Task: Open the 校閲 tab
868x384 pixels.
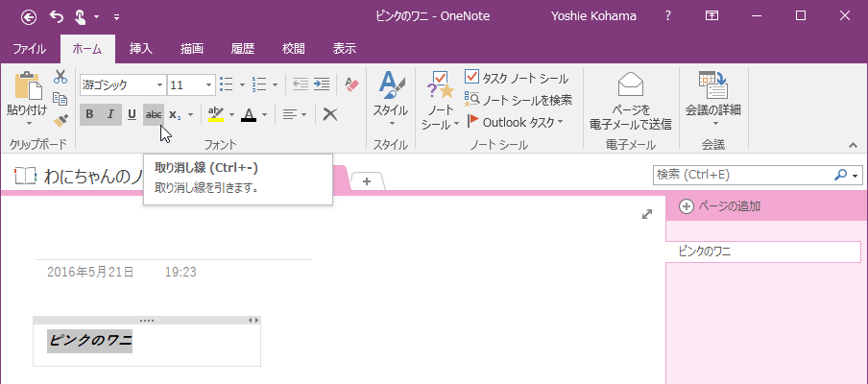Action: (294, 49)
